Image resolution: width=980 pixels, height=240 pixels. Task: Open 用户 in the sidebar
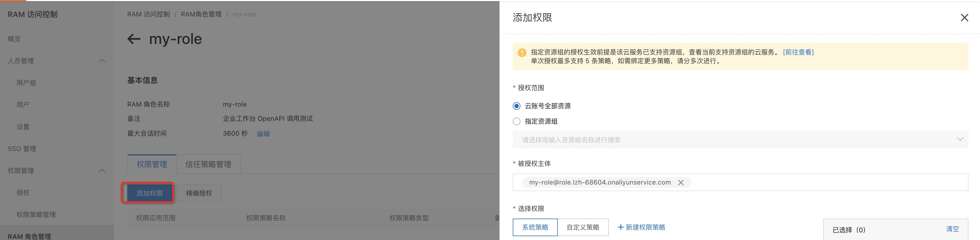[23, 105]
